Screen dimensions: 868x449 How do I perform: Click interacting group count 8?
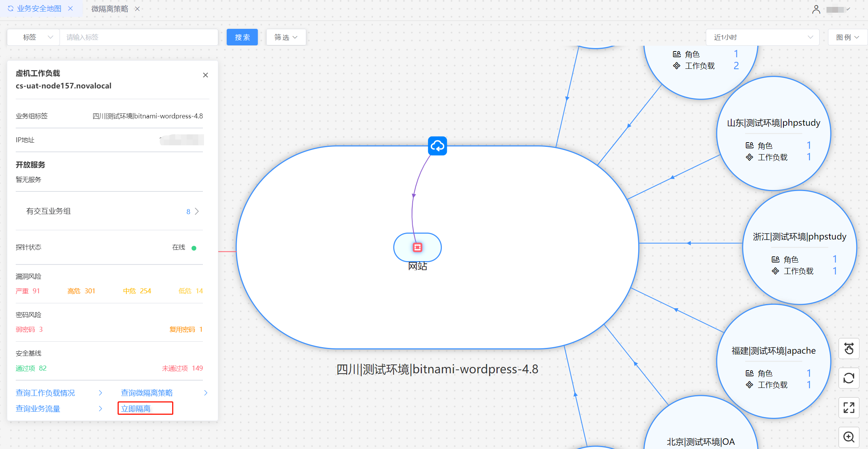pos(188,211)
